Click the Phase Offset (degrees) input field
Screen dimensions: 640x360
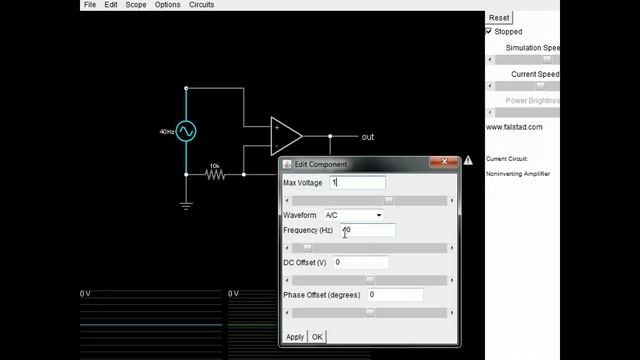click(395, 295)
